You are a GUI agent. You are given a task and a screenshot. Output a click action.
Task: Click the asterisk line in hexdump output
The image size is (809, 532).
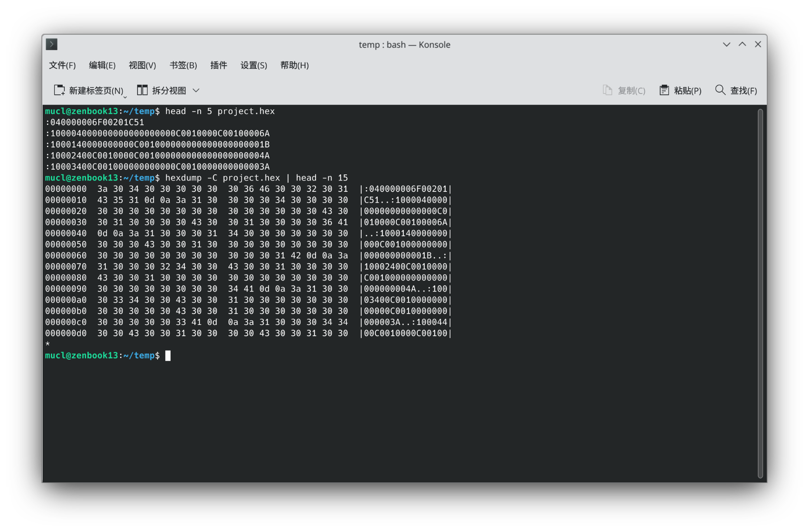pyautogui.click(x=47, y=345)
